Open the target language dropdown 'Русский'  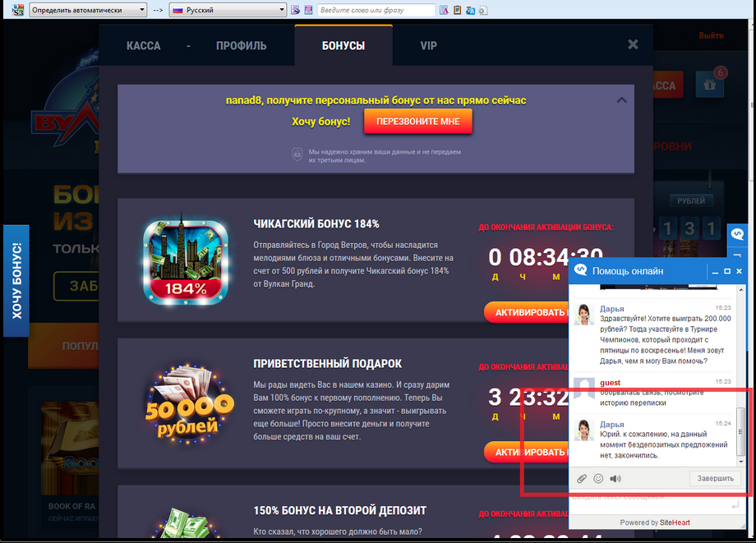[228, 10]
